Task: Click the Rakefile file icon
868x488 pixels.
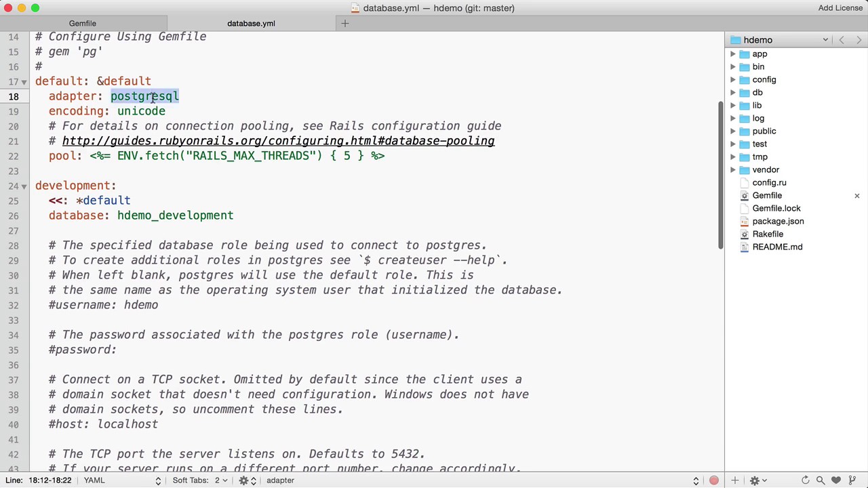Action: click(745, 235)
